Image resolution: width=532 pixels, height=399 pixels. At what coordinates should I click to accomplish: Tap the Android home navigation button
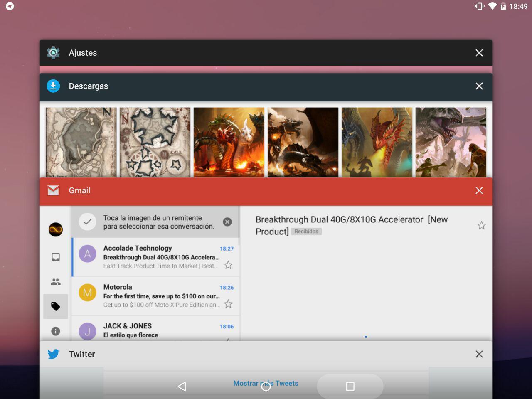pos(266,387)
